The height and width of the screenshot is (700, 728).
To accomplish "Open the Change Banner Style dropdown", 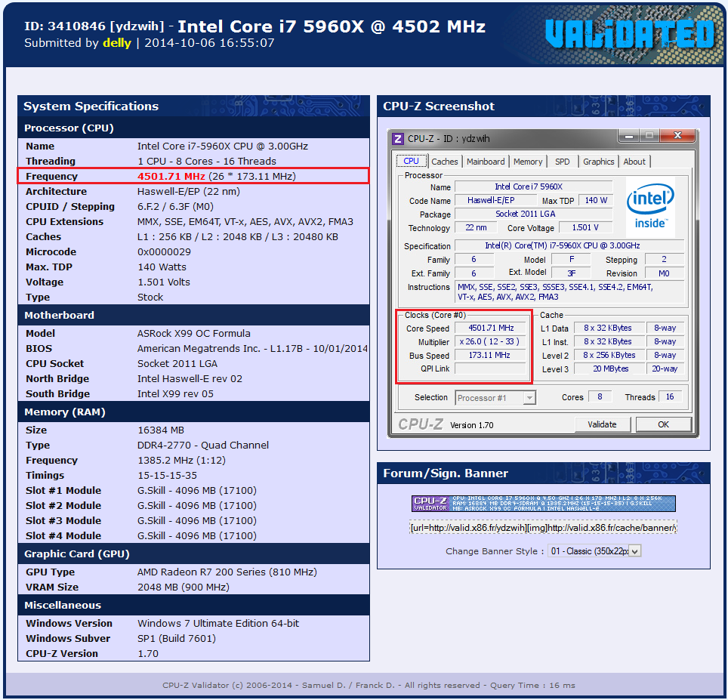I will (595, 551).
